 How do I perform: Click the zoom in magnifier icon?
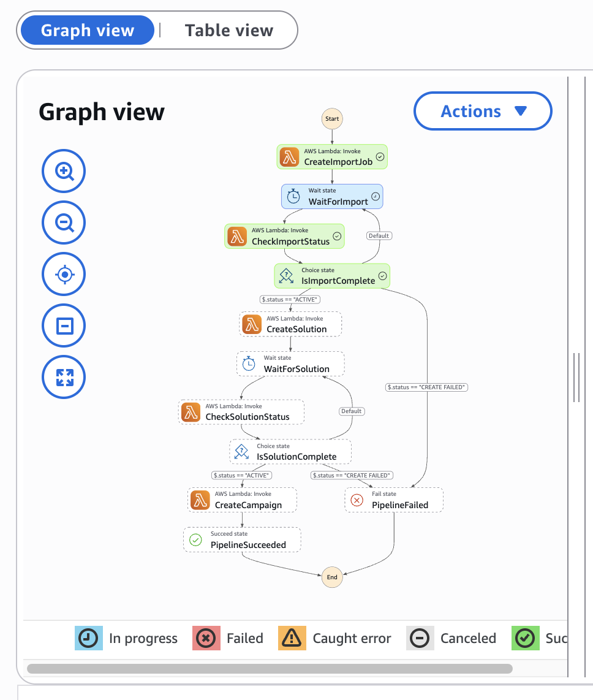point(64,171)
